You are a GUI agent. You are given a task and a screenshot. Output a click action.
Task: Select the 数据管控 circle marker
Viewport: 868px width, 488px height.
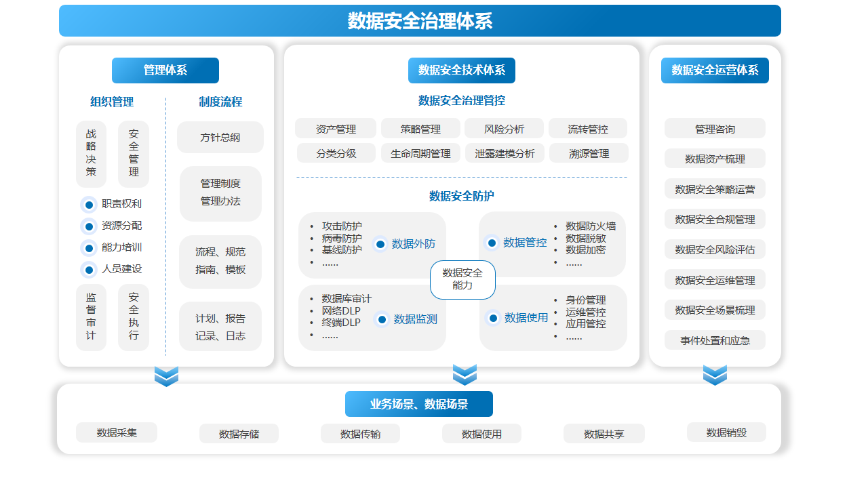(x=492, y=243)
